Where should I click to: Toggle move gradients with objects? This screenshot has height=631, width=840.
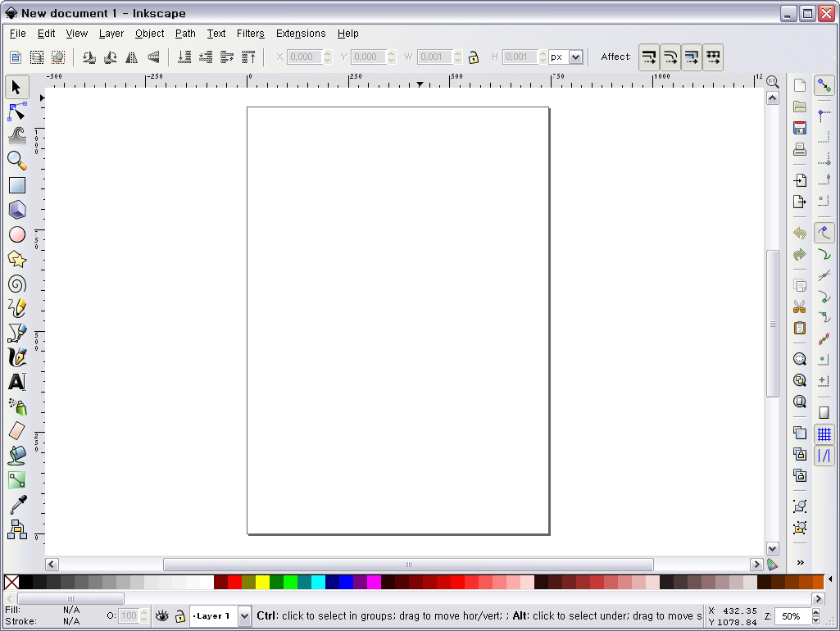(692, 57)
